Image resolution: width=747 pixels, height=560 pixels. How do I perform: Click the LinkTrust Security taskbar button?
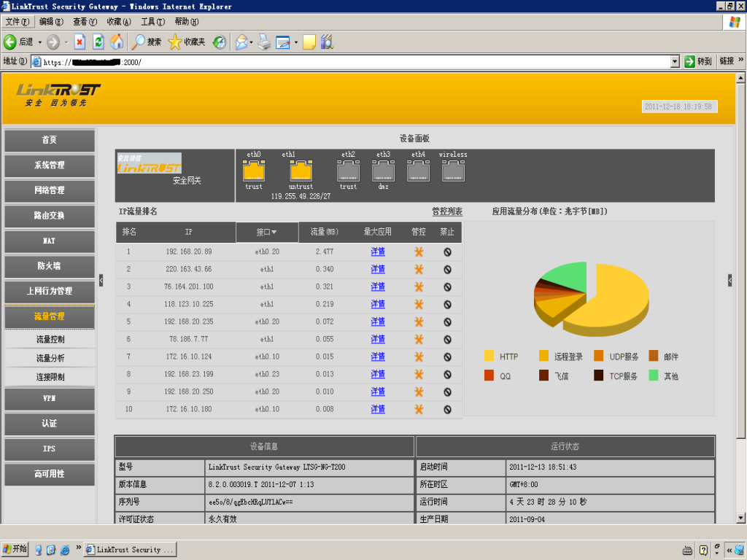click(131, 550)
